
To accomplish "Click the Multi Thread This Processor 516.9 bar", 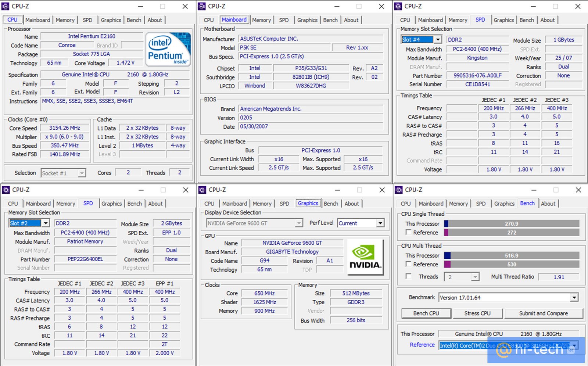I will pyautogui.click(x=512, y=255).
